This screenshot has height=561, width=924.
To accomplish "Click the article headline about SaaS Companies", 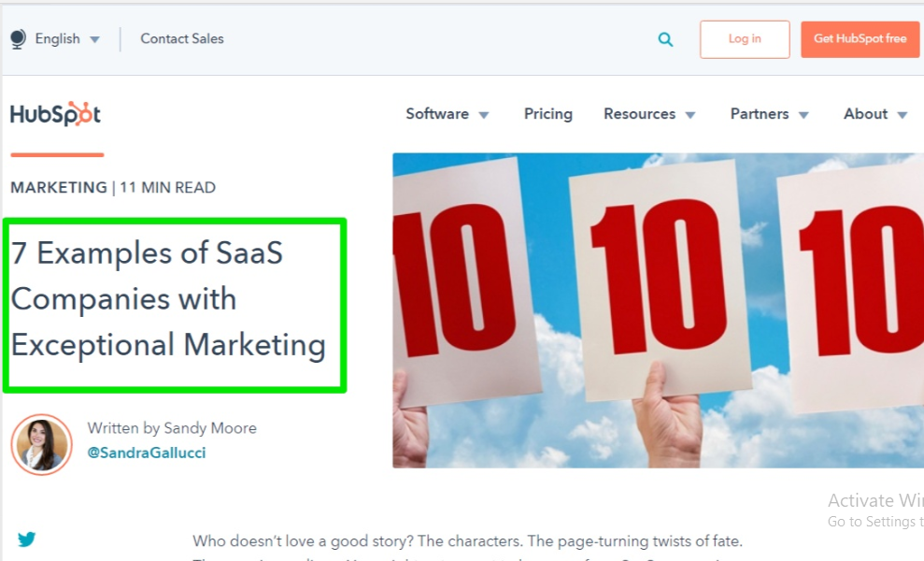I will (x=168, y=298).
